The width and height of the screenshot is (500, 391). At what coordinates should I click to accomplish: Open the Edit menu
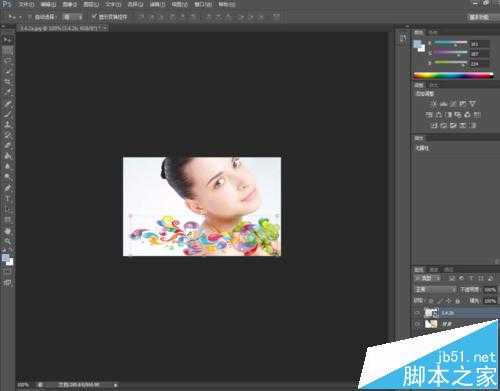[x=48, y=5]
